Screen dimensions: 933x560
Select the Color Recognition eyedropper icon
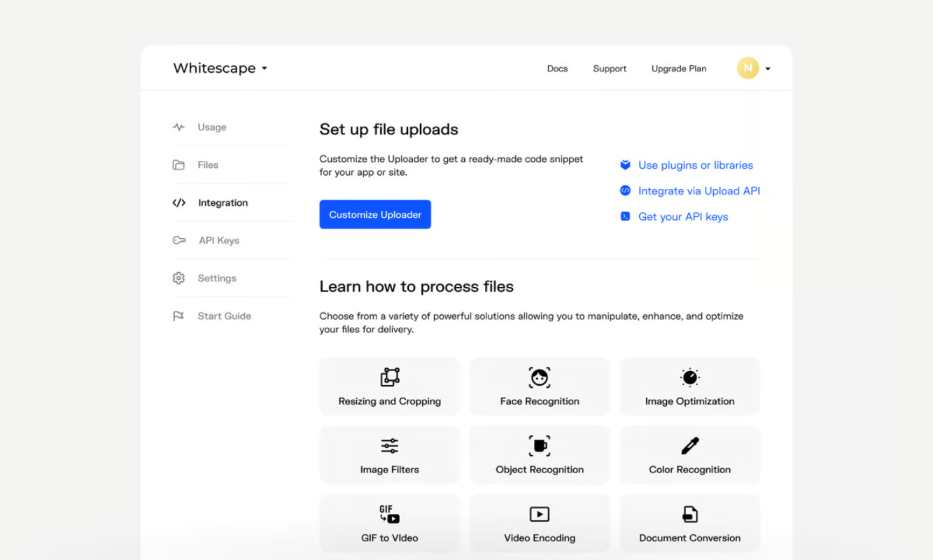[690, 446]
